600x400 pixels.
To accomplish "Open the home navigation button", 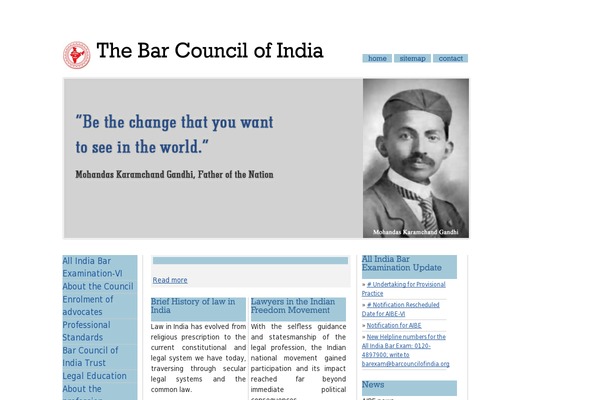I will [377, 58].
